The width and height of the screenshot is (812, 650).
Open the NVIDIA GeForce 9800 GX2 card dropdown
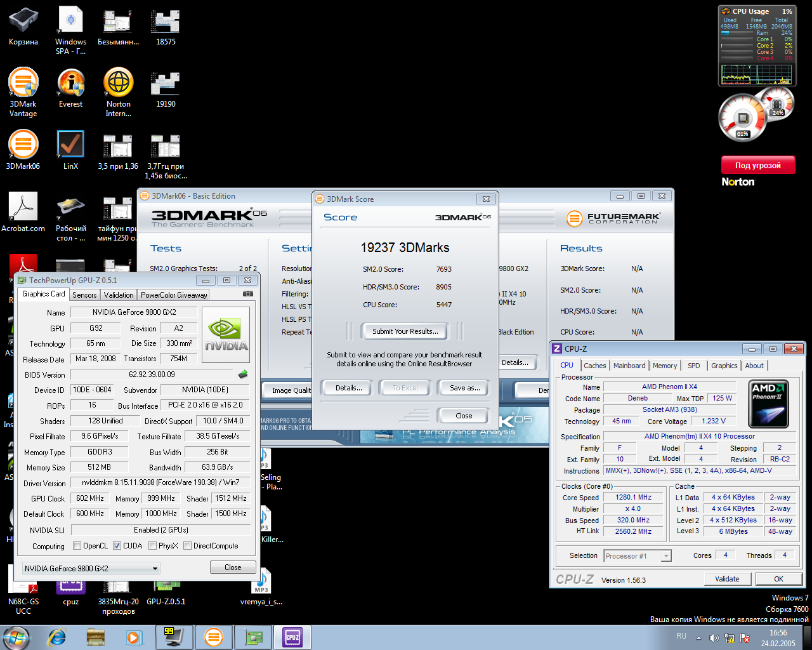click(x=91, y=568)
